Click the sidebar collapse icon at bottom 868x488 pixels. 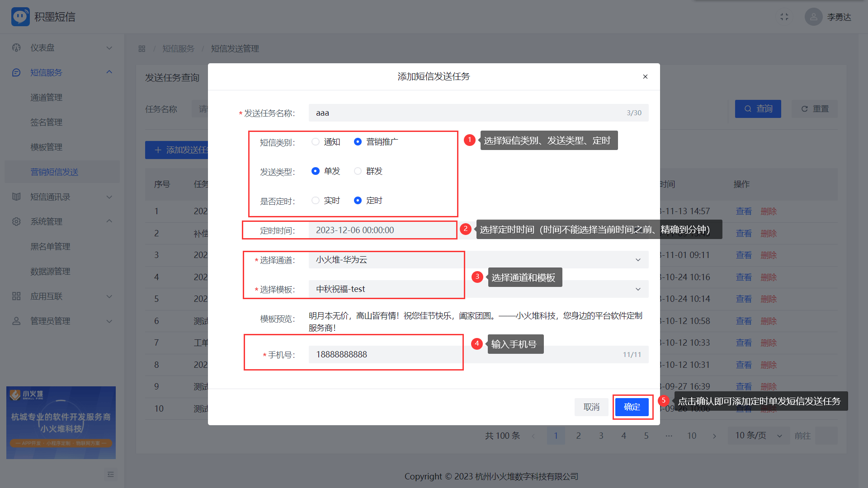110,474
